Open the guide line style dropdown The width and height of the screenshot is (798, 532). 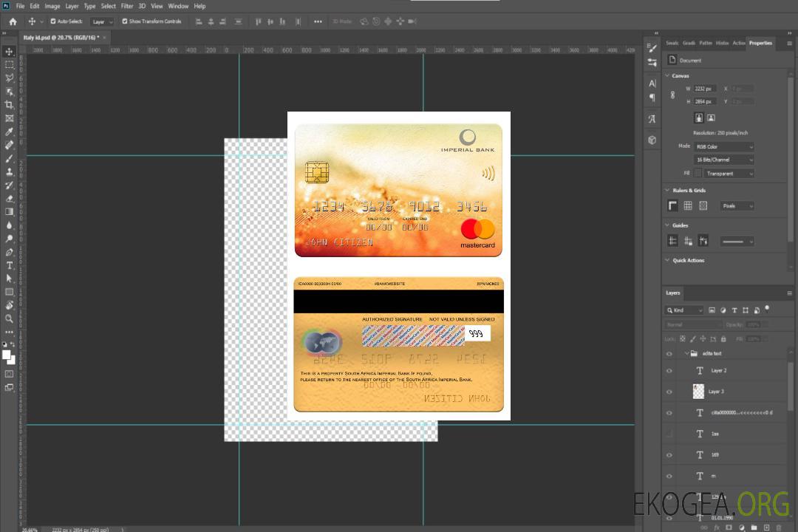pos(737,242)
